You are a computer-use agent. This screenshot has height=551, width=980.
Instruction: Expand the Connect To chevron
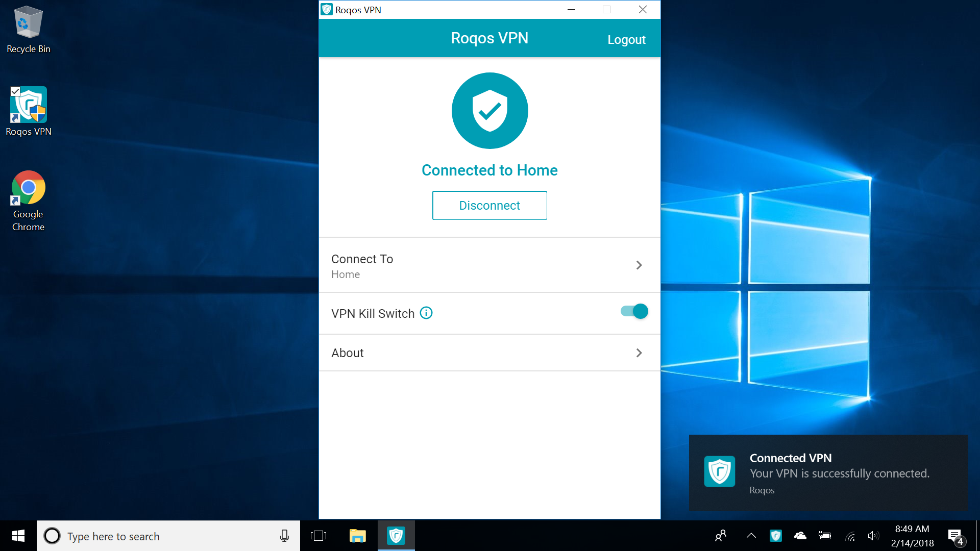(639, 265)
